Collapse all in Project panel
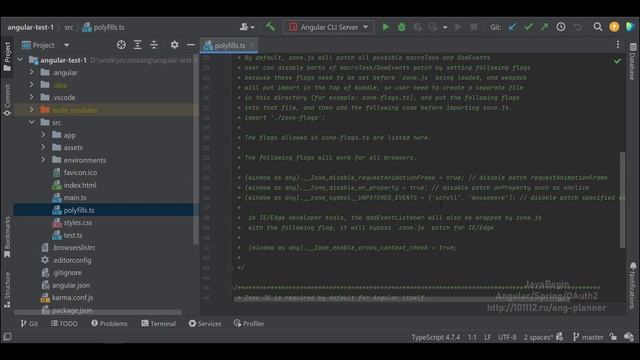 click(154, 45)
